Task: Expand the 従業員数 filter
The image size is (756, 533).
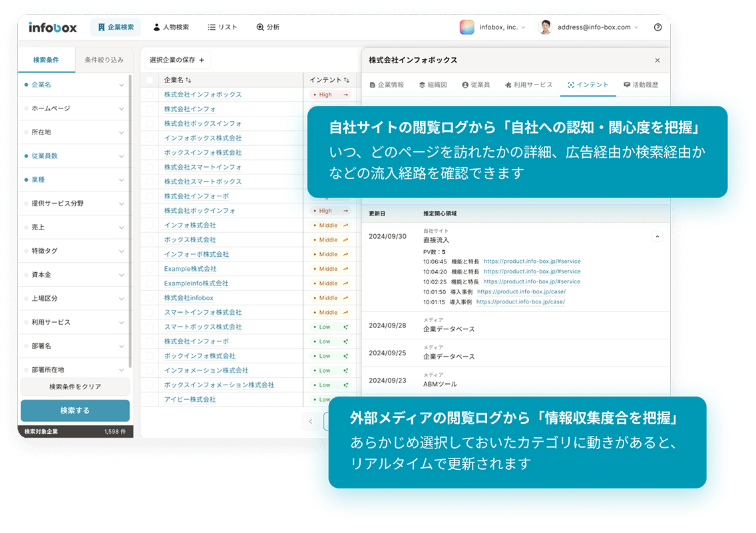Action: (x=121, y=156)
